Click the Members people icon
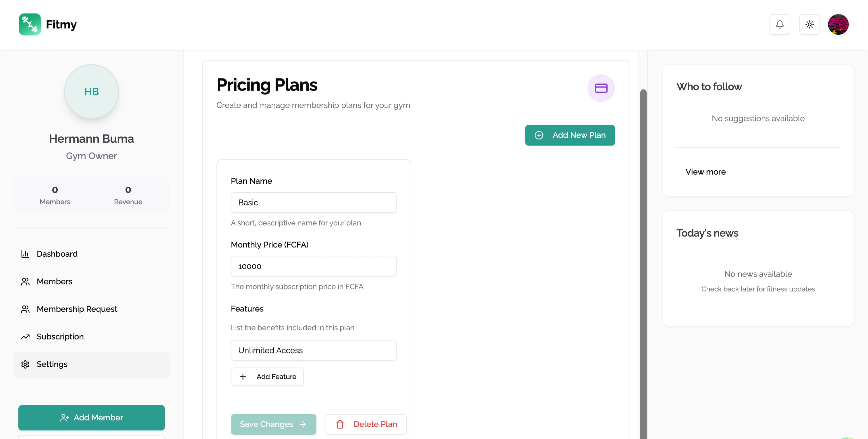The image size is (868, 439). click(x=26, y=281)
